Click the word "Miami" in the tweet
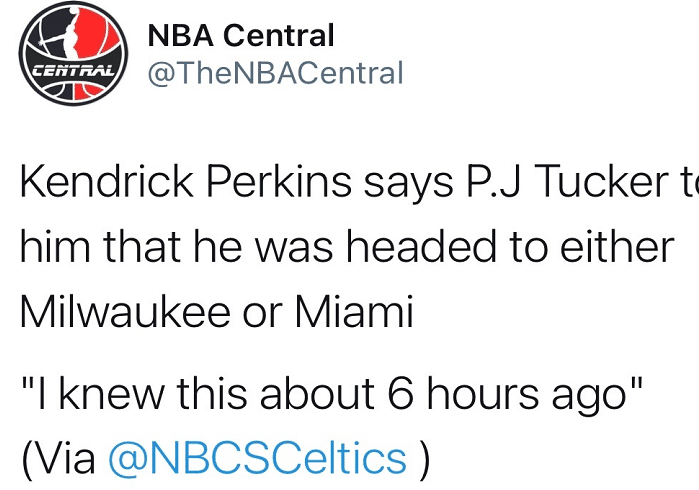The height and width of the screenshot is (490, 699). (x=353, y=313)
